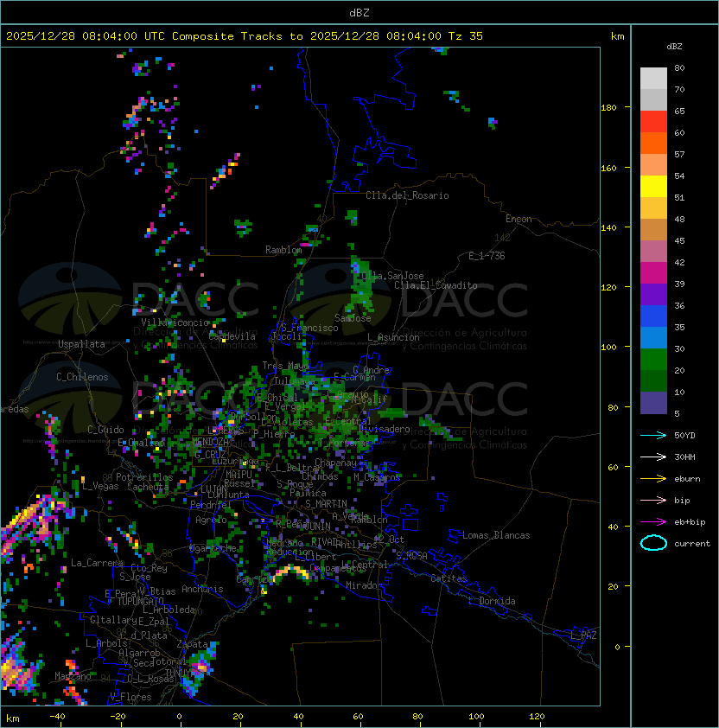Click the Uspallata location label
This screenshot has height=728, width=719.
[x=81, y=344]
